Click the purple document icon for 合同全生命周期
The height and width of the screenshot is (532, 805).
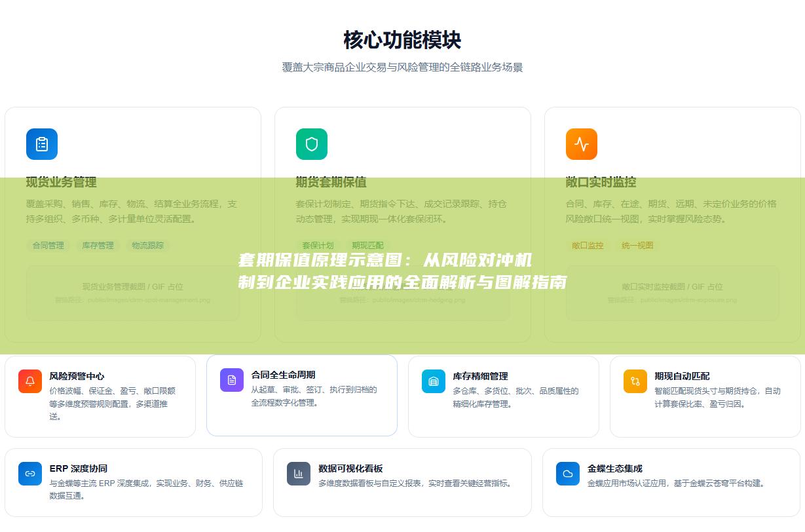tap(232, 380)
